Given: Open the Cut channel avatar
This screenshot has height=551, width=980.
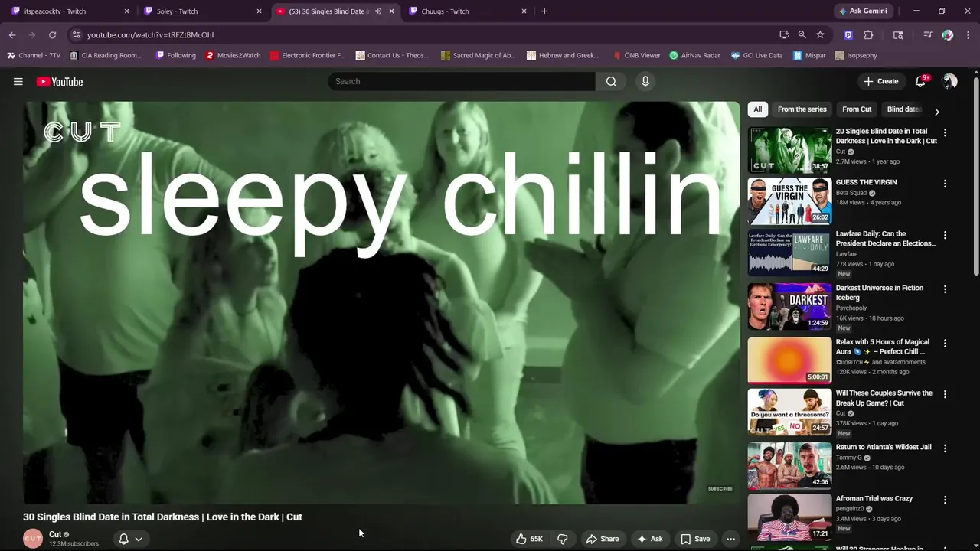Looking at the screenshot, I should click(x=33, y=539).
